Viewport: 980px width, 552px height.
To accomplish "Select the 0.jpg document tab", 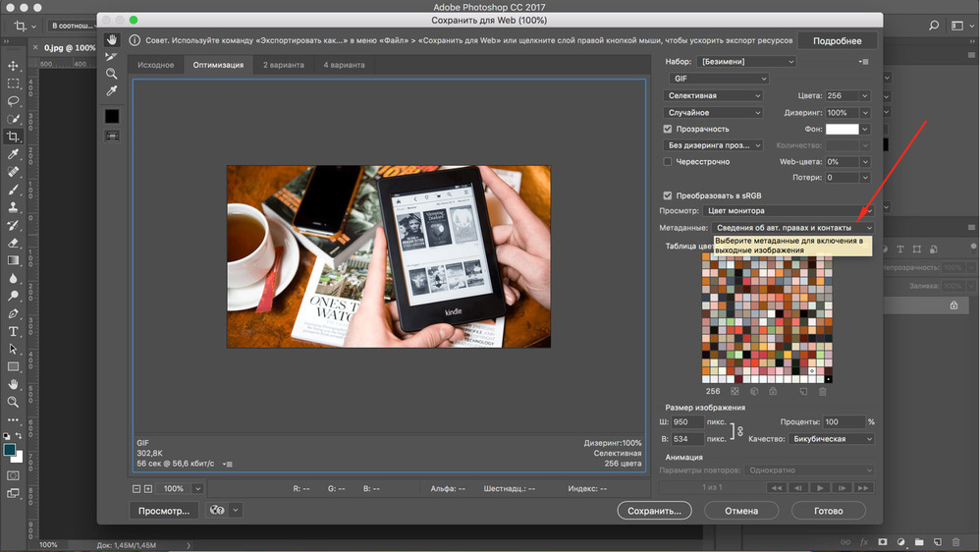I will tap(69, 47).
